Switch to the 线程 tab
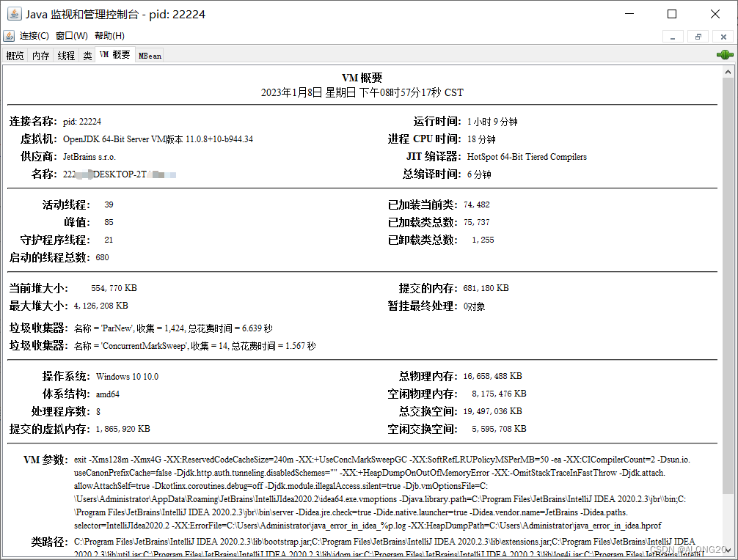This screenshot has width=738, height=560. (66, 56)
